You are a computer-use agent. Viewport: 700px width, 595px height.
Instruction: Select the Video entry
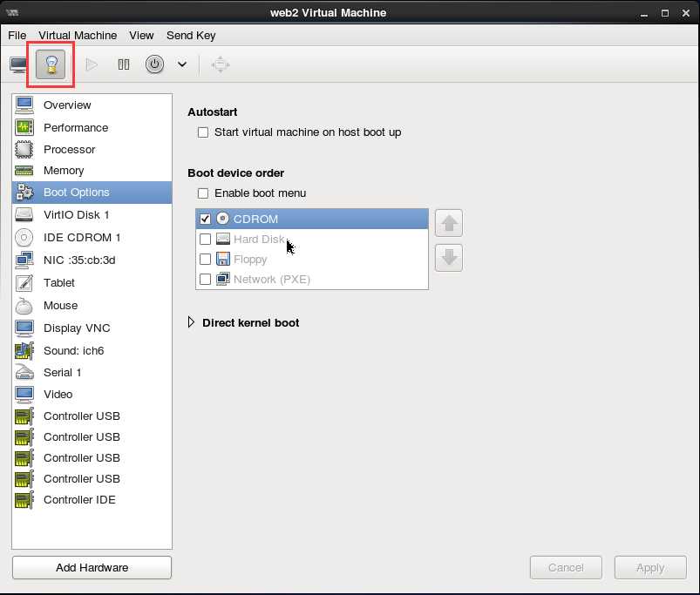pyautogui.click(x=92, y=395)
